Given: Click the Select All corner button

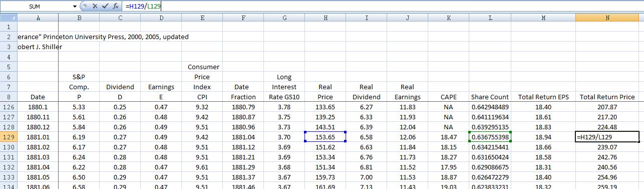Looking at the screenshot, I should (9, 18).
